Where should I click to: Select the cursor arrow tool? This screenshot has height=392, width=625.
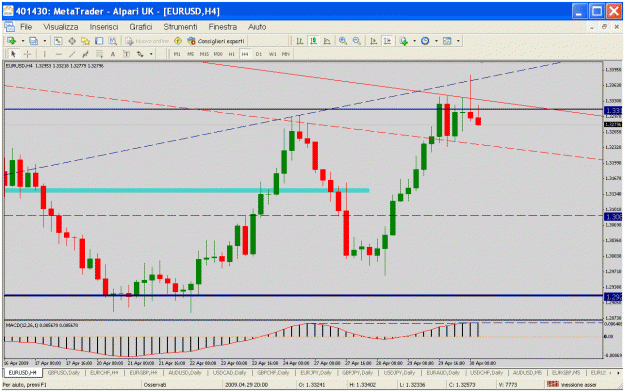click(x=13, y=54)
